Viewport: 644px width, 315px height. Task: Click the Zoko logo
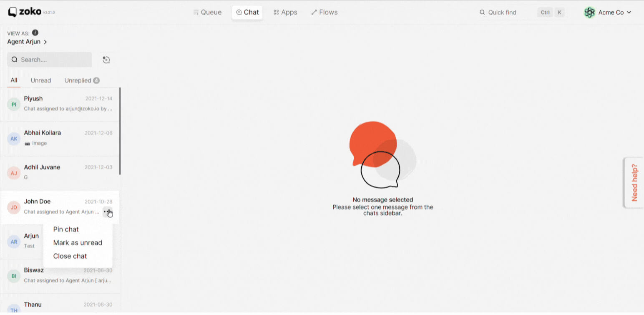25,12
